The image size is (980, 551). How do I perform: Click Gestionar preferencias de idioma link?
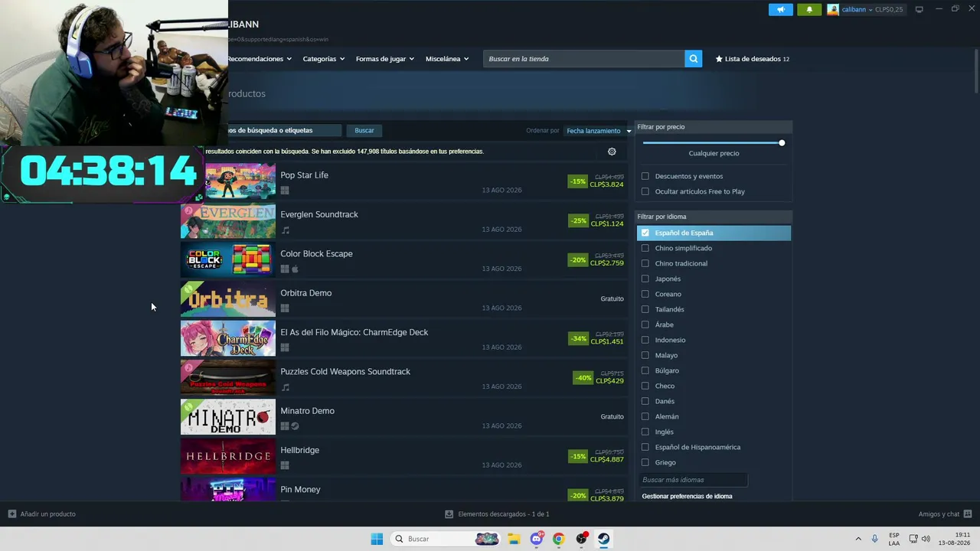click(x=687, y=497)
